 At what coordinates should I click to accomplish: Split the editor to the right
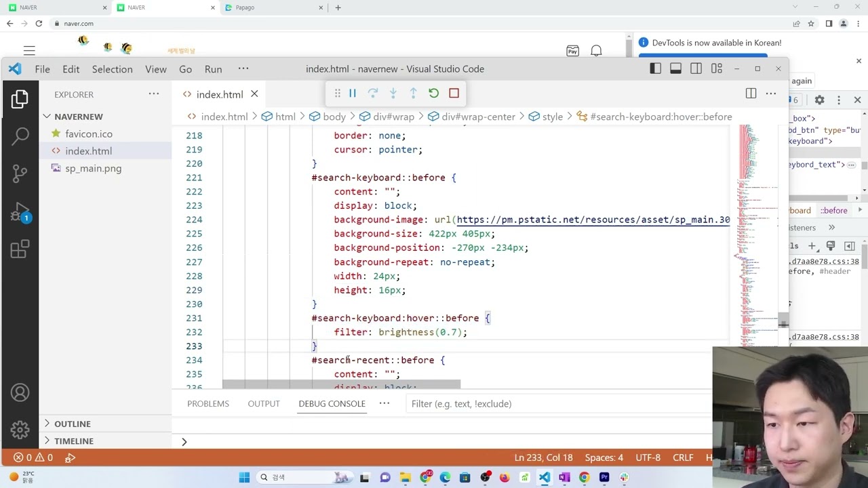point(751,94)
